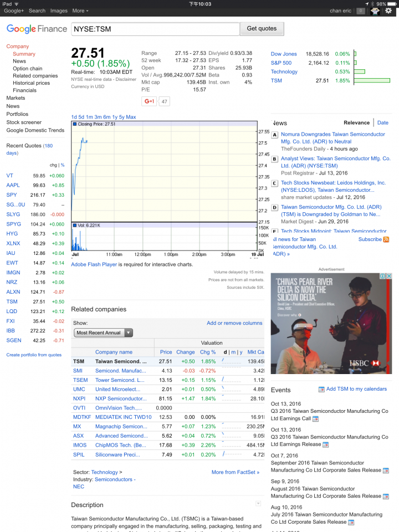The height and width of the screenshot is (532, 399).
Task: Open Portfolios in sidebar
Action: tap(17, 114)
